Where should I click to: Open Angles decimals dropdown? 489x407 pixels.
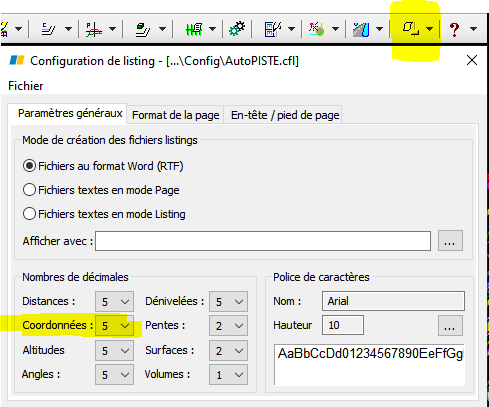pyautogui.click(x=114, y=375)
